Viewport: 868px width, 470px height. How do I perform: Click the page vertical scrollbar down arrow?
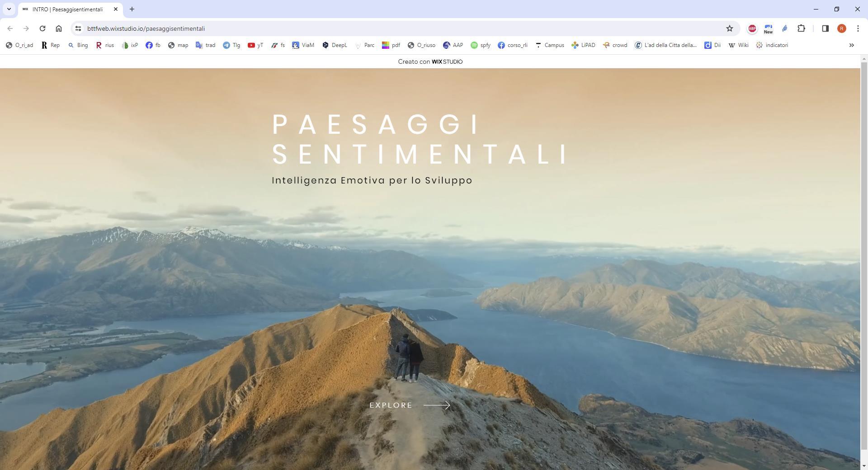tap(864, 465)
